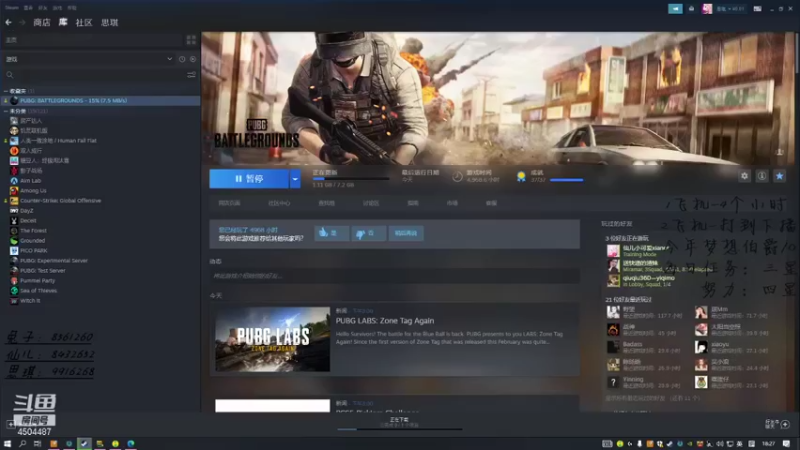800x450 pixels.
Task: Click Steam announcements icon top-right
Action: tap(675, 9)
